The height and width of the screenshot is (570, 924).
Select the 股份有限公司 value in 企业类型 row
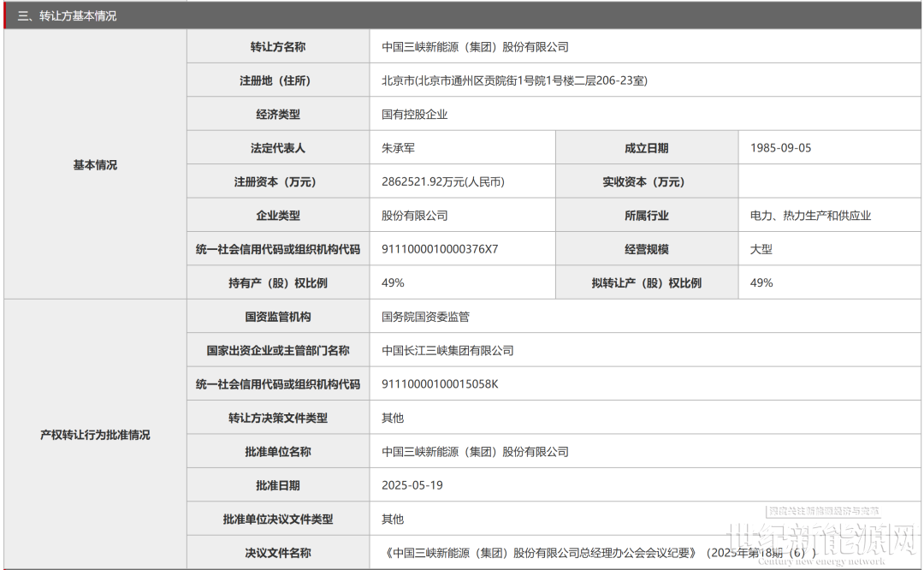(414, 216)
